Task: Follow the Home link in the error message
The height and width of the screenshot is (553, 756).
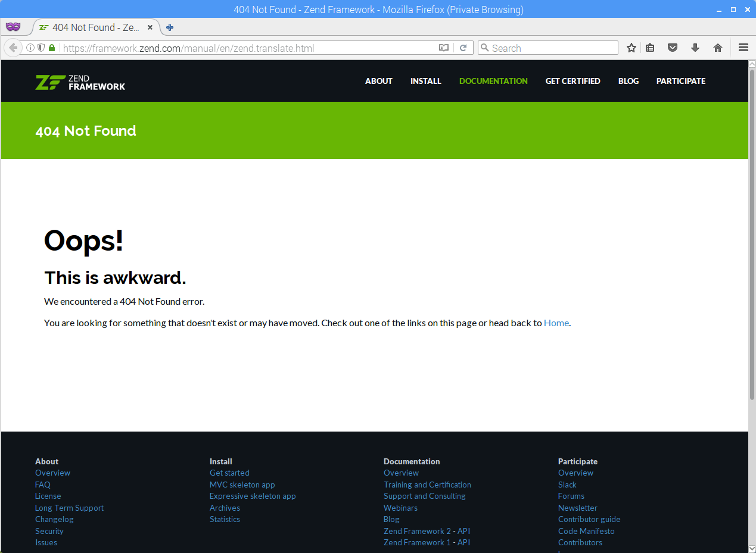Action: pyautogui.click(x=556, y=323)
